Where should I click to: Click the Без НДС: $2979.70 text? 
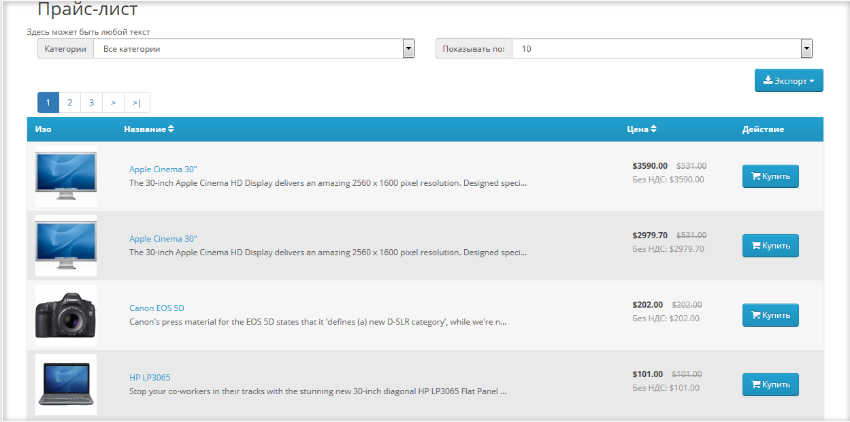coord(668,249)
